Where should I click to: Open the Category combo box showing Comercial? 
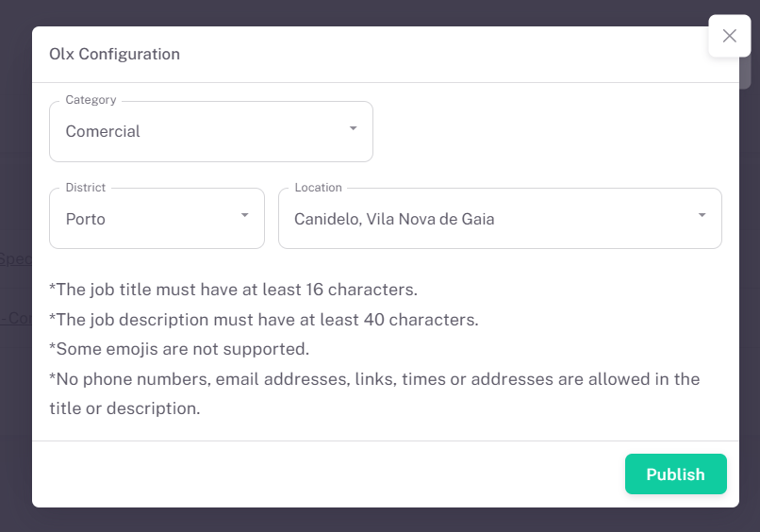click(210, 132)
